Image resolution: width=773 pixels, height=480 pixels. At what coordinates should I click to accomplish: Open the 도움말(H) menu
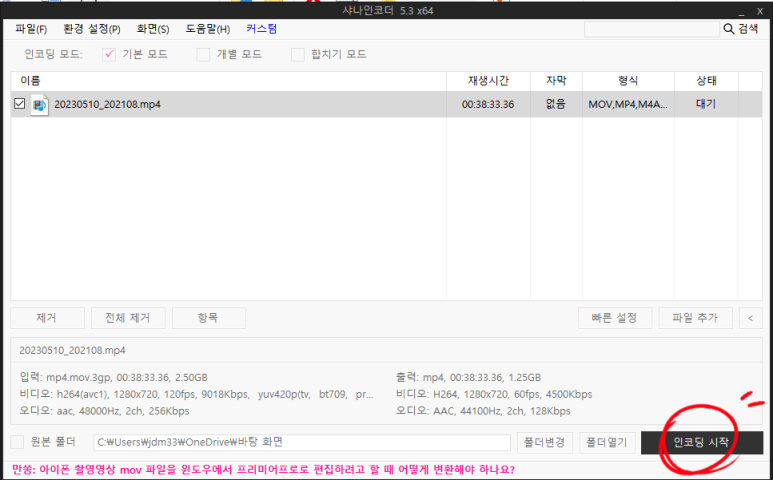click(x=208, y=29)
